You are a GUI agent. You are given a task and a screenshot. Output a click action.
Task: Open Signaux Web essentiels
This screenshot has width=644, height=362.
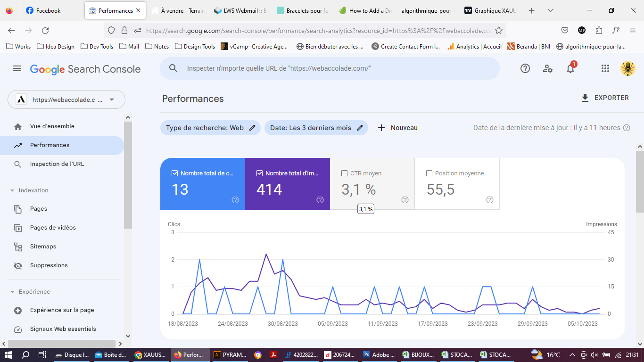click(x=62, y=329)
